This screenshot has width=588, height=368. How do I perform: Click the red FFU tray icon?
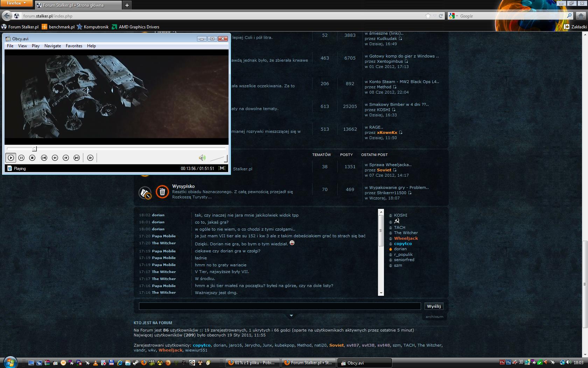502,362
